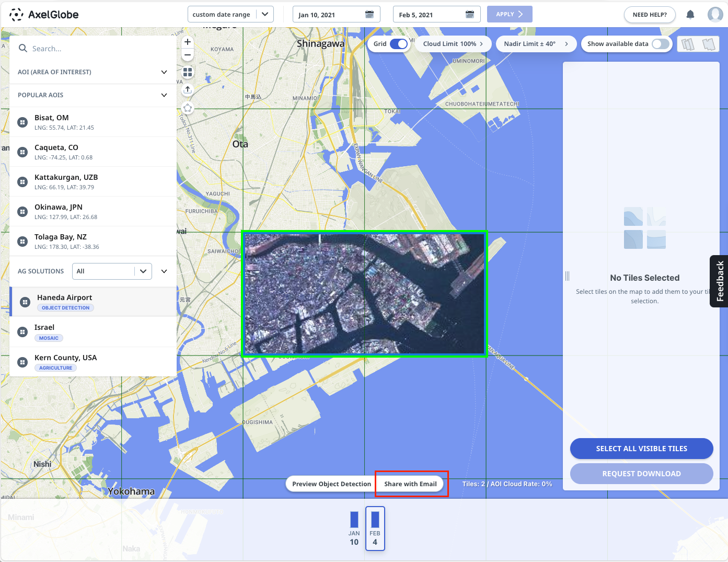This screenshot has height=562, width=728.
Task: Click Select All Visible Tiles button
Action: pyautogui.click(x=641, y=449)
